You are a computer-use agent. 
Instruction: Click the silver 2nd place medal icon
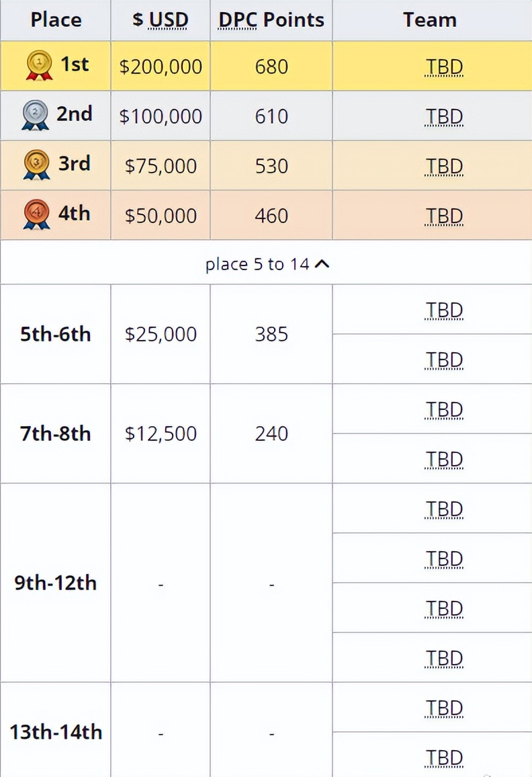tap(35, 116)
